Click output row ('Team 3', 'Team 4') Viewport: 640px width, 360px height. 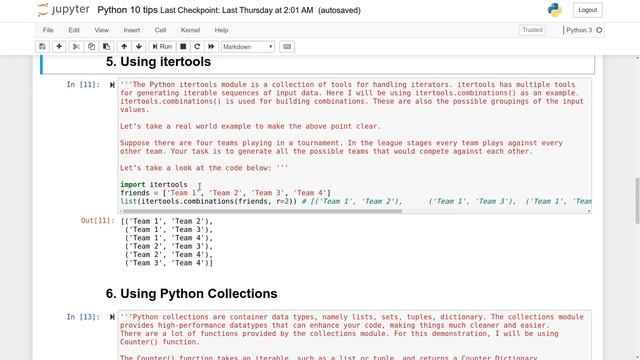tap(169, 263)
